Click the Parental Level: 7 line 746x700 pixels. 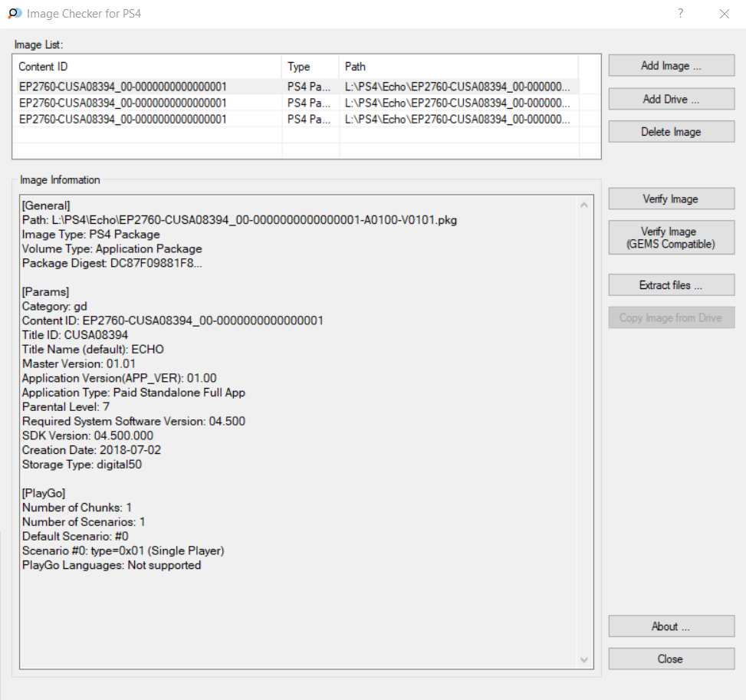tap(66, 407)
